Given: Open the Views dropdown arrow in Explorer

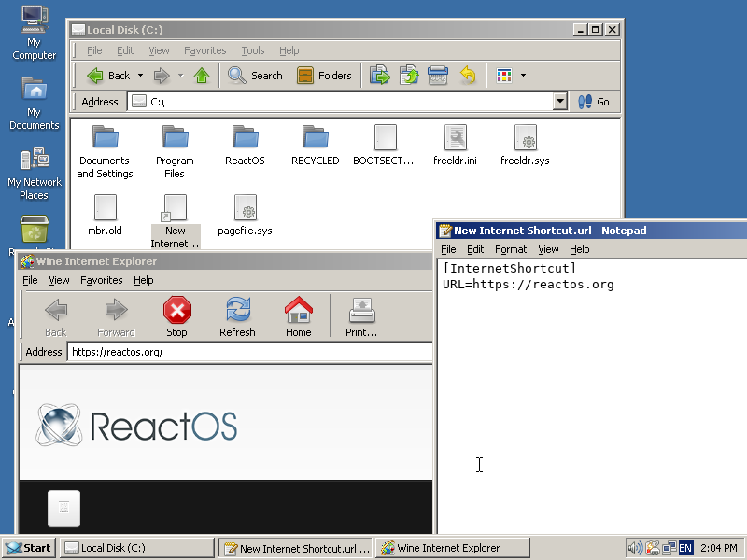Looking at the screenshot, I should click(523, 76).
